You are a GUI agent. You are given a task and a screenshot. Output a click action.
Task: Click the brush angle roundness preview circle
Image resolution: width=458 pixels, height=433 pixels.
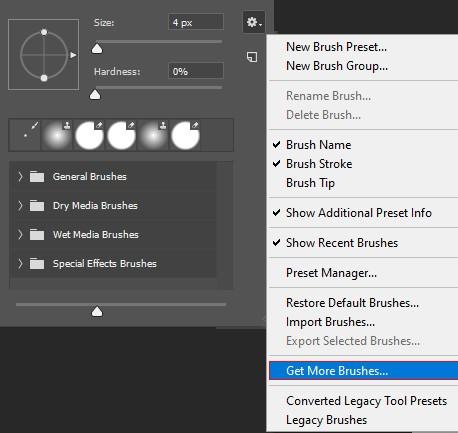44,55
